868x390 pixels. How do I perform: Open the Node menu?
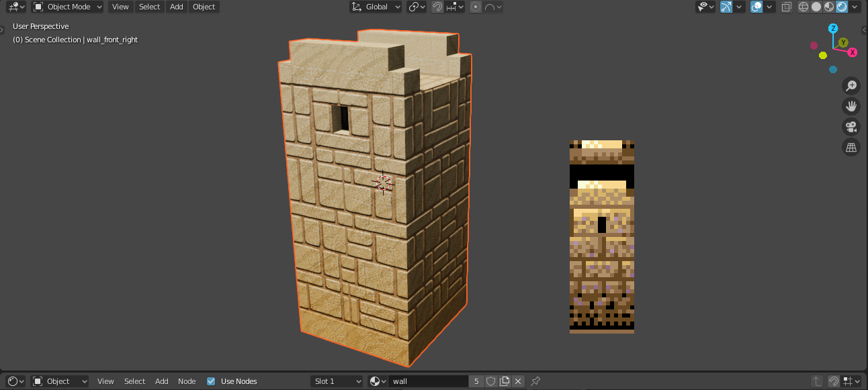(187, 381)
